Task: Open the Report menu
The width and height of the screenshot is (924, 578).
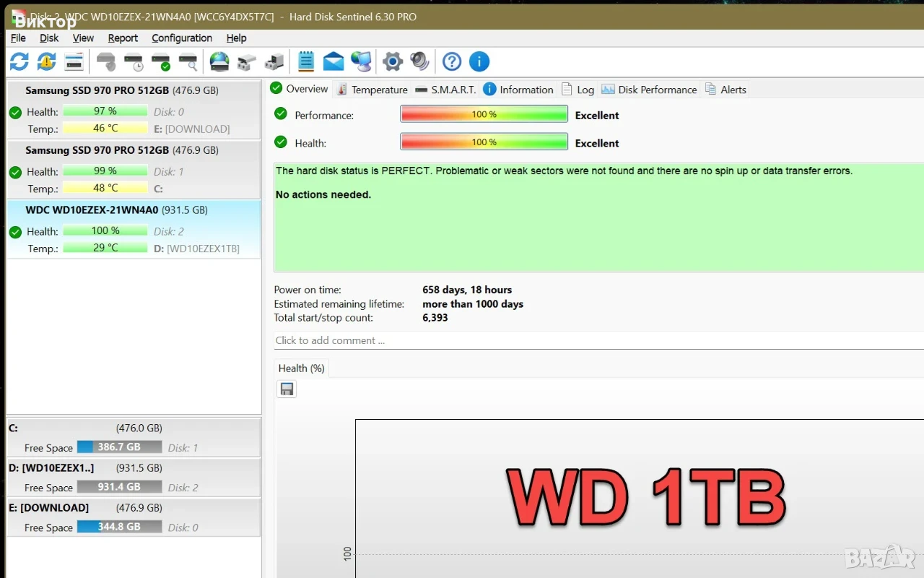Action: click(x=123, y=38)
